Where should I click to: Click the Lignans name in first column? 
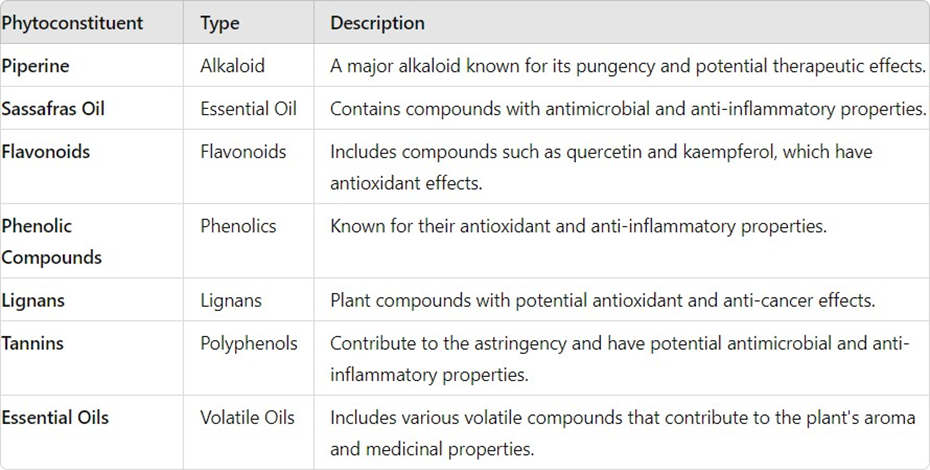coord(33,300)
